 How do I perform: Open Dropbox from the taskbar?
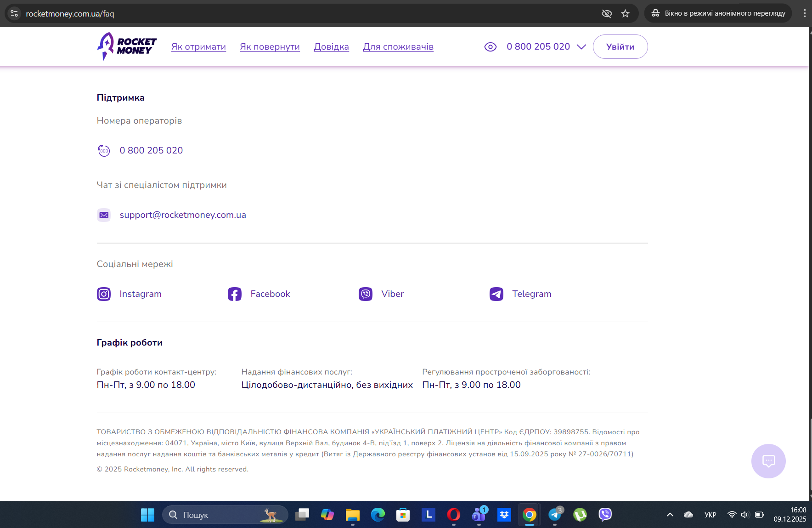point(504,515)
